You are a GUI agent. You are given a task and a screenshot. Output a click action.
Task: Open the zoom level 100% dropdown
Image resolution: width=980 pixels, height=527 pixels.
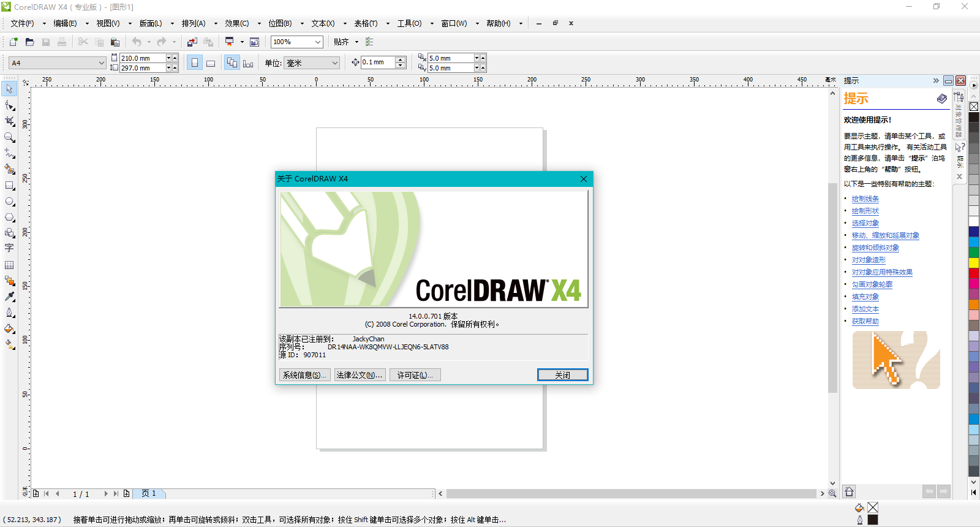tap(318, 42)
